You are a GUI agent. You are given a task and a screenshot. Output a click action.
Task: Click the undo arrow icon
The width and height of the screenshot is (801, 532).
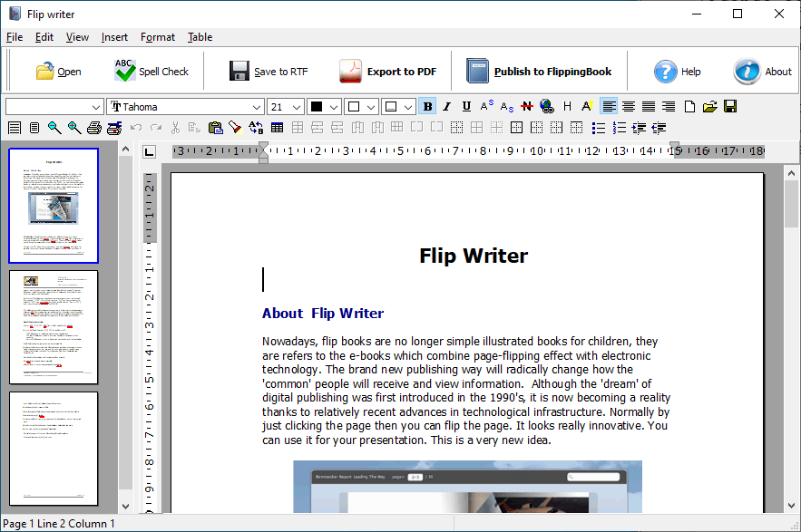[136, 128]
